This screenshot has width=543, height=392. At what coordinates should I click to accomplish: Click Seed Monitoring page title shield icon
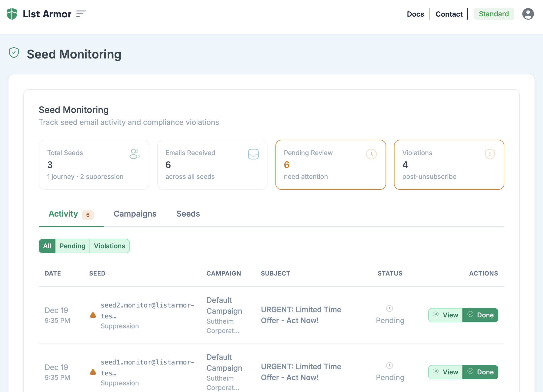tap(14, 53)
